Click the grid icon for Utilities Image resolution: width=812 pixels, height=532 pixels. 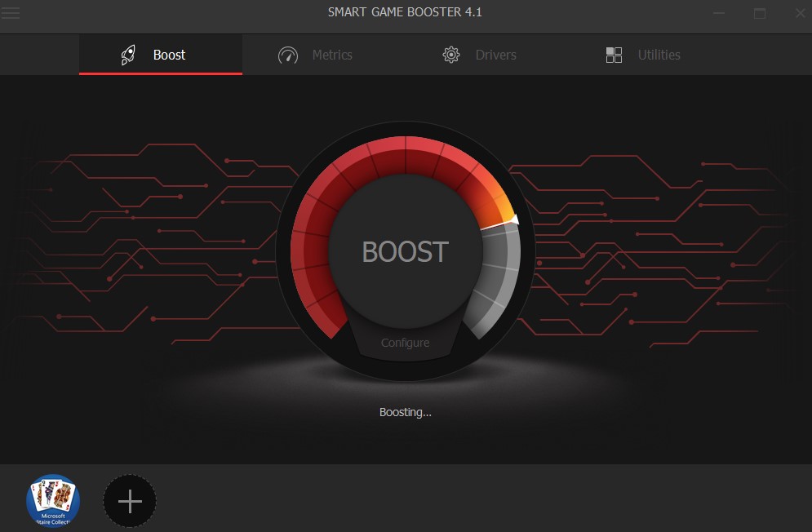coord(614,55)
